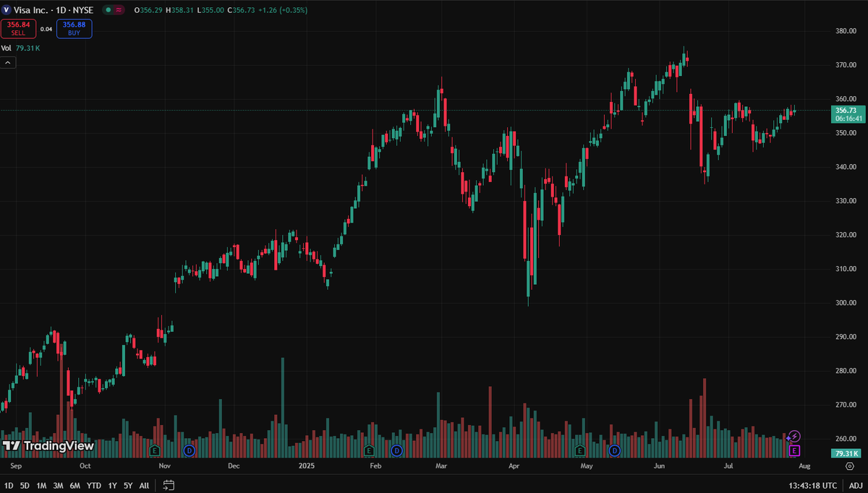
Task: Open timezone menu showing 13:43:18 UTC
Action: [x=812, y=485]
